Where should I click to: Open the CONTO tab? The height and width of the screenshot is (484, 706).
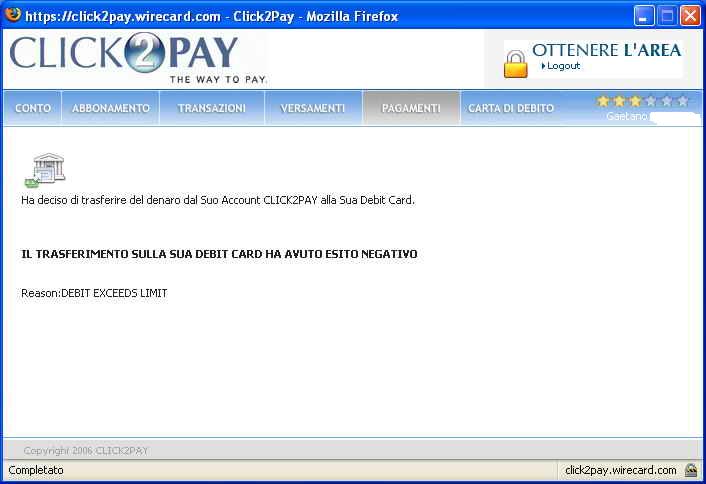point(33,108)
